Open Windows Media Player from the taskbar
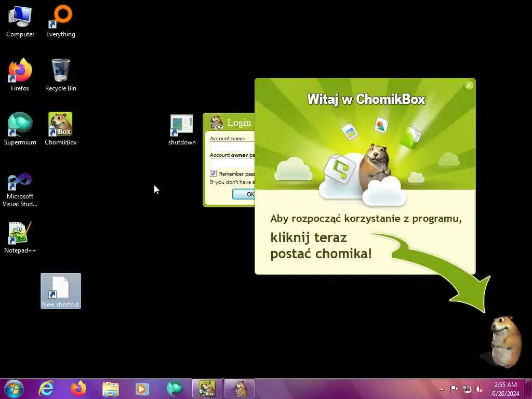The image size is (532, 399). pos(142,389)
